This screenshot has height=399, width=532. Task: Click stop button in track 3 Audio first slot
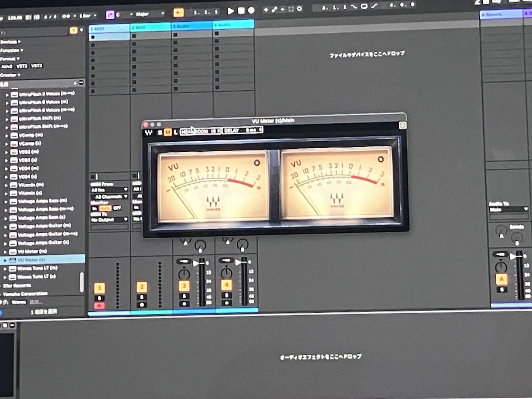pyautogui.click(x=175, y=35)
